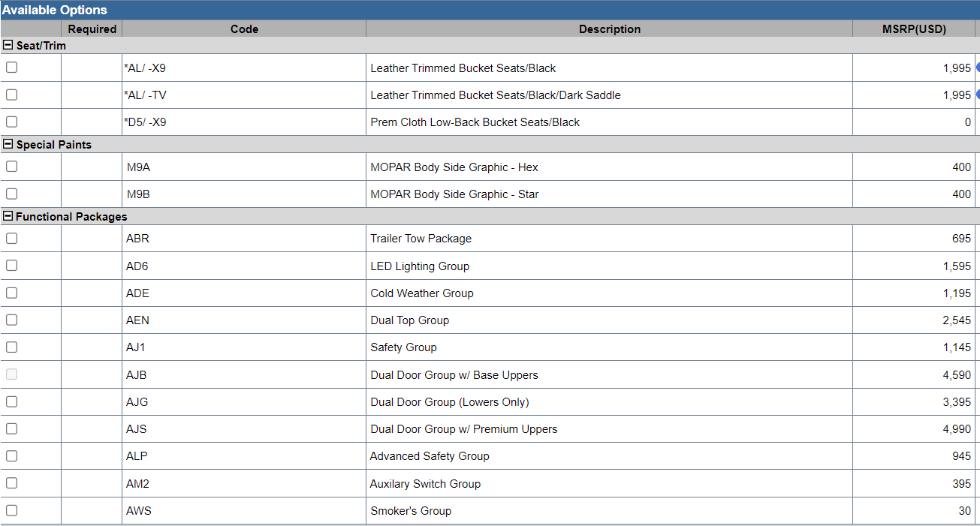Tick the MOPAR Body Side Graphic - Hex checkbox
This screenshot has width=980, height=526.
tap(11, 167)
